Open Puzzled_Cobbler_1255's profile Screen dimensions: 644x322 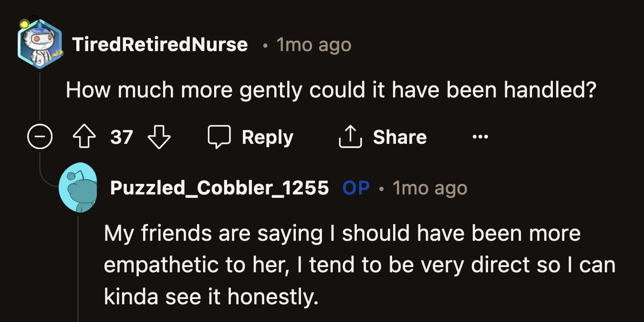tap(220, 188)
